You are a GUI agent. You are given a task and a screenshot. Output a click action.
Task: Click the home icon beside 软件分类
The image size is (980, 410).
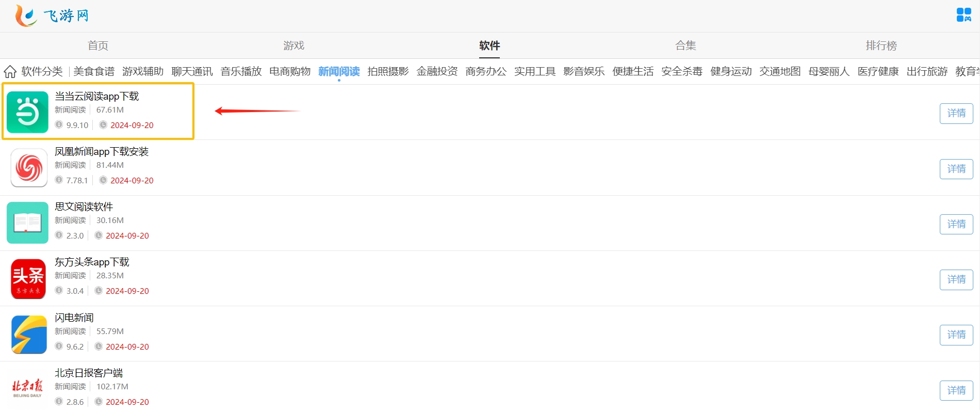click(10, 71)
